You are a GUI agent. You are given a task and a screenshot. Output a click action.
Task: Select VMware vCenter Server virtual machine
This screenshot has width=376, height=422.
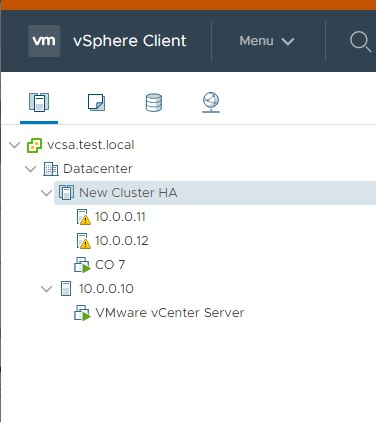click(x=169, y=313)
